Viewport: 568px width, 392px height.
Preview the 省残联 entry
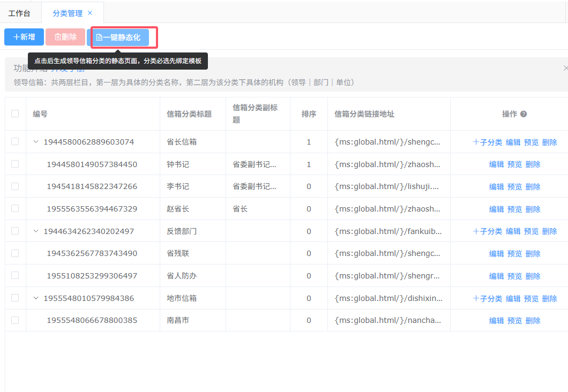coord(514,254)
